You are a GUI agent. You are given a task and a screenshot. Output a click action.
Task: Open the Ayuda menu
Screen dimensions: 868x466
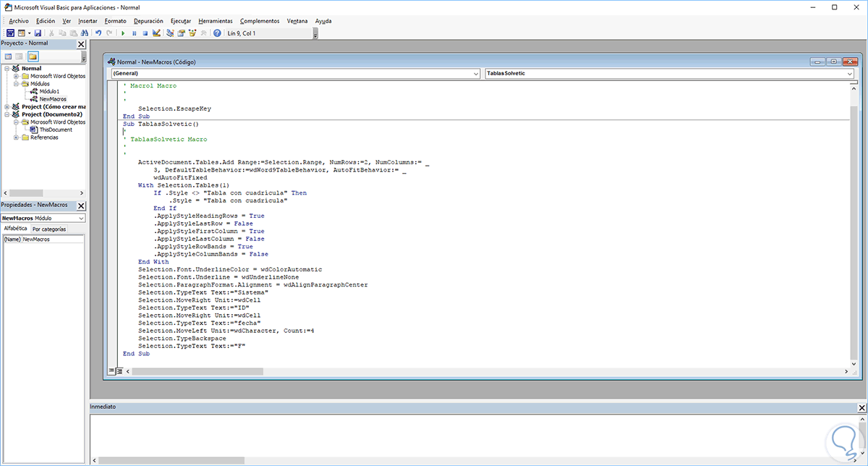click(x=323, y=21)
